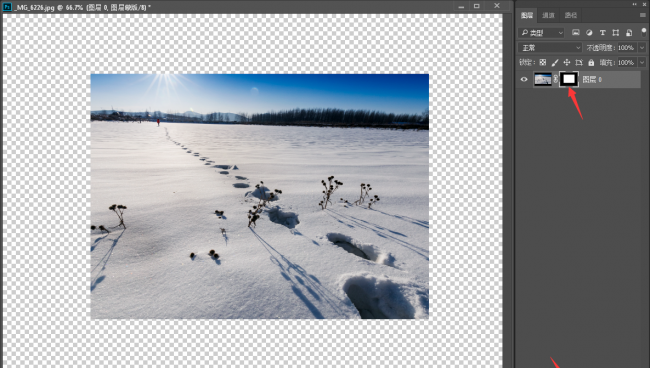The width and height of the screenshot is (650, 368).
Task: Lock transparent pixels of the layer
Action: pos(543,63)
